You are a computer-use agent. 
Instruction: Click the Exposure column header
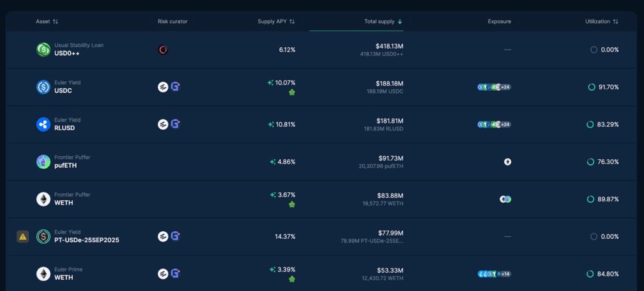[499, 21]
